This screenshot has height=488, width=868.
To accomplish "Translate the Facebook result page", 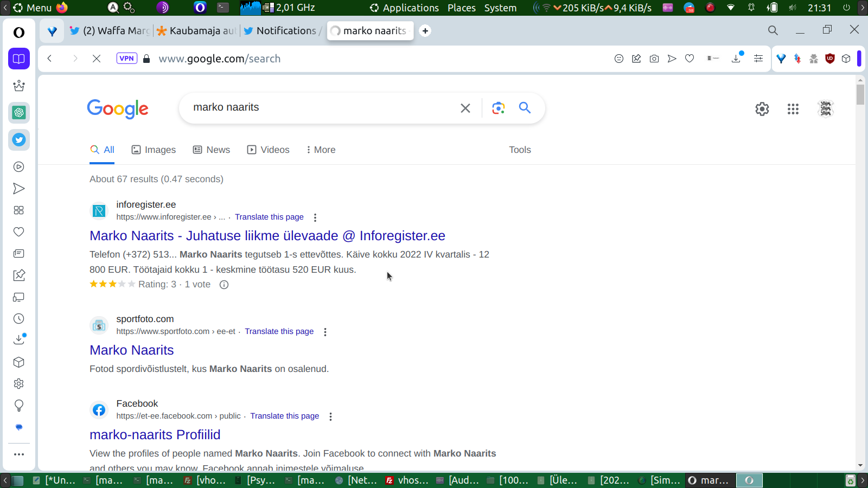I will [x=284, y=416].
